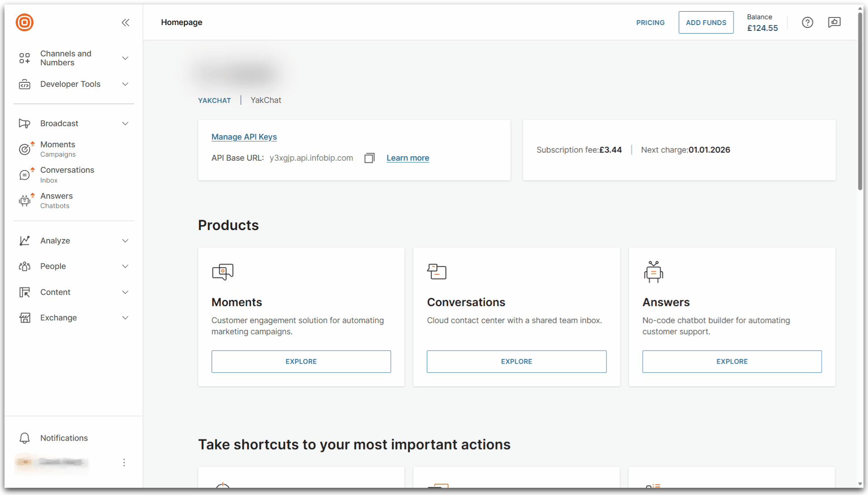
Task: Click the ADD FUNDS button
Action: [706, 22]
